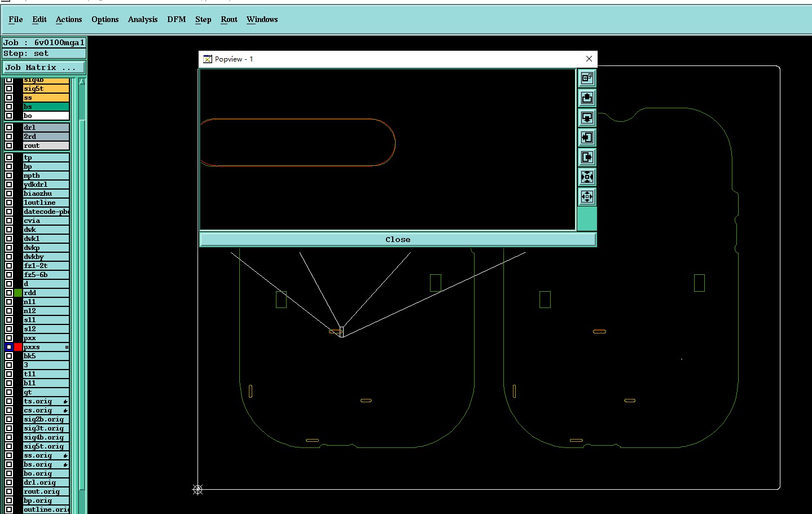
Task: Toggle the biaozhu layer checkbox
Action: [x=9, y=194]
